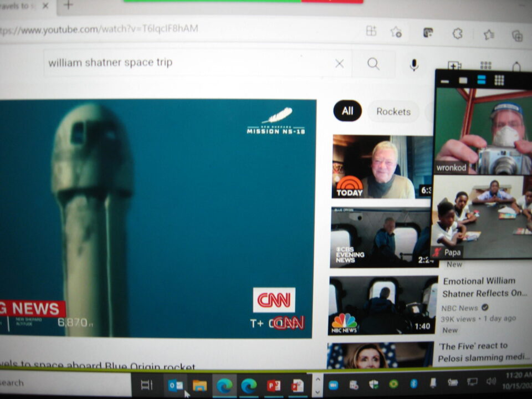Start voice search with the microphone
Viewport: 532px width, 399px height.
click(414, 65)
